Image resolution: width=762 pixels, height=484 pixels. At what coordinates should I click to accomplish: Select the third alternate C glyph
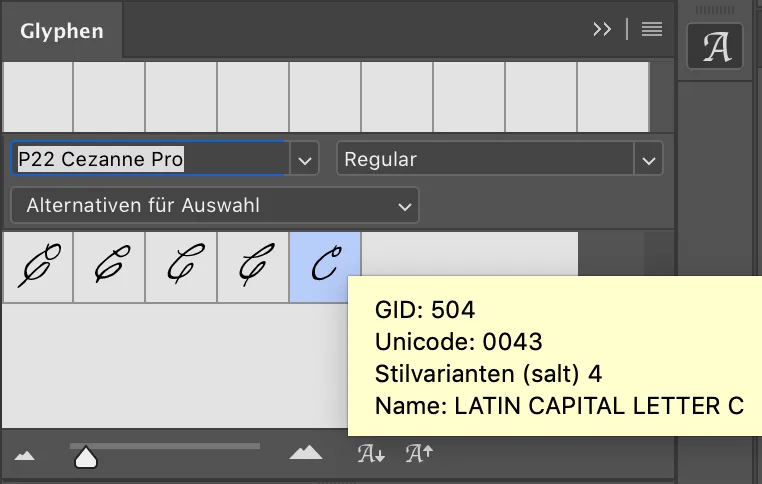(181, 267)
